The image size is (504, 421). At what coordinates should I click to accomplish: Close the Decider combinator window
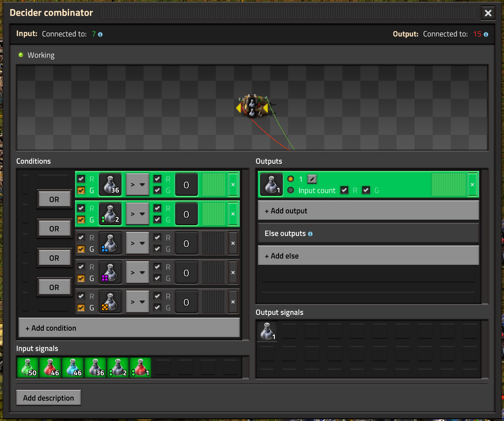[x=488, y=13]
